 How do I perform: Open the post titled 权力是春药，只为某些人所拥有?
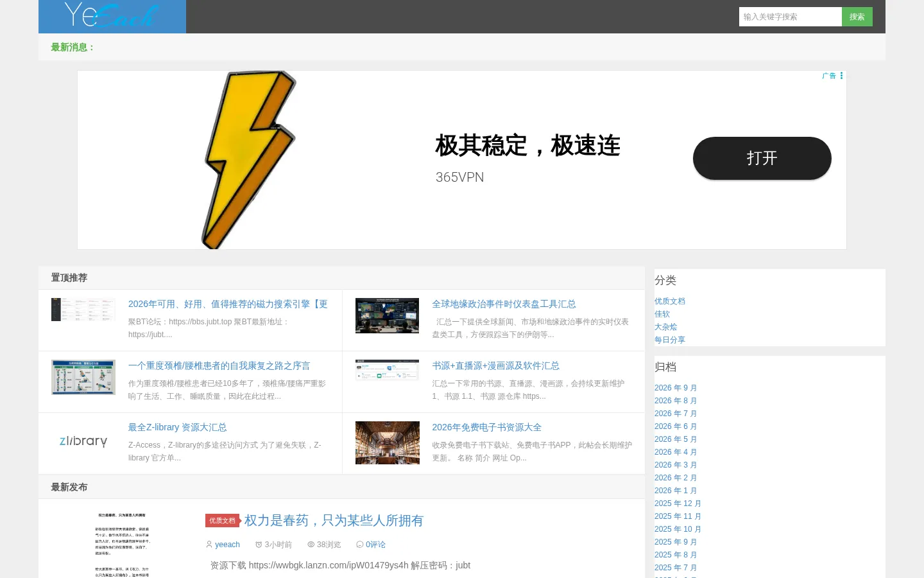334,520
